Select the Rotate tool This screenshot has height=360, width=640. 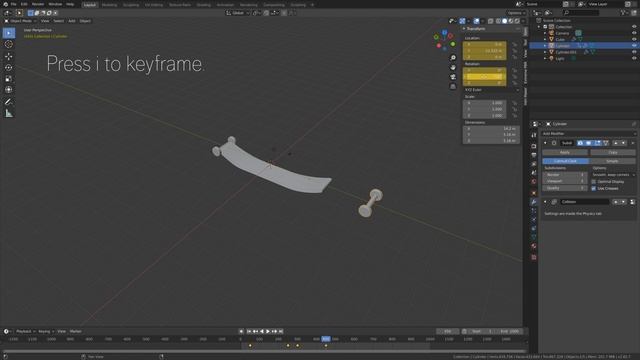click(9, 67)
